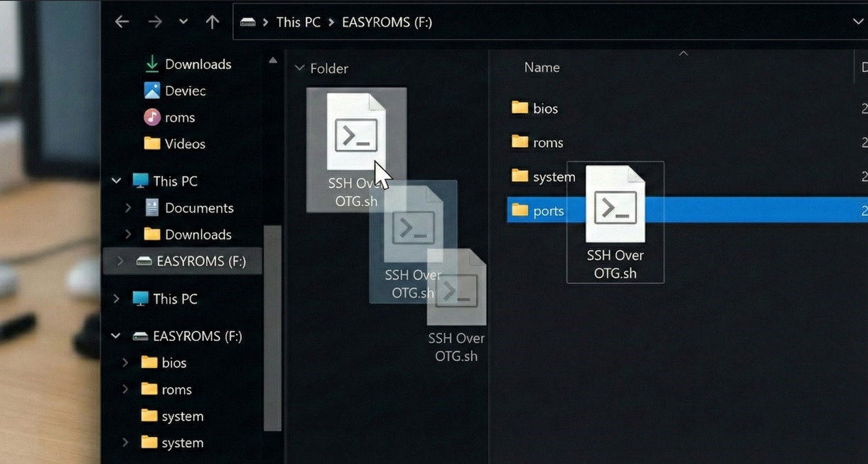Sort by the Name column header
The width and height of the screenshot is (868, 464).
[542, 68]
